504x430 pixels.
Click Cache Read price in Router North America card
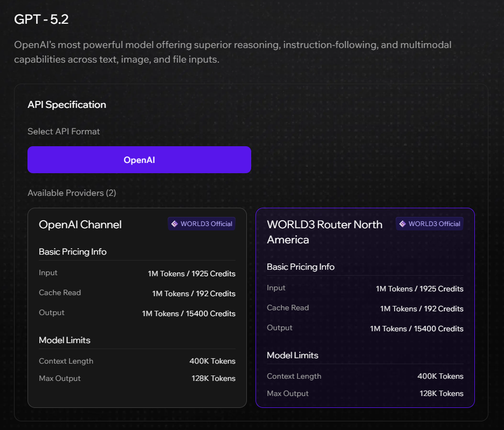422,309
